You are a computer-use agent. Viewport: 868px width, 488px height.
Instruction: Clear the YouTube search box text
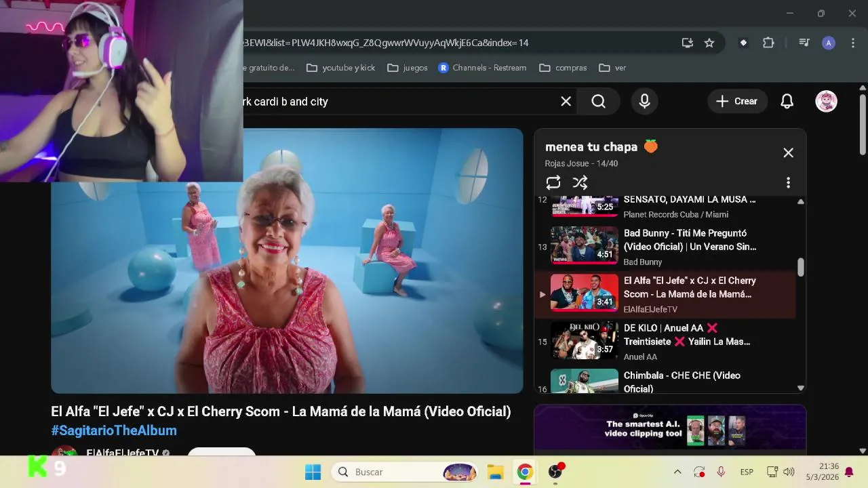[566, 102]
